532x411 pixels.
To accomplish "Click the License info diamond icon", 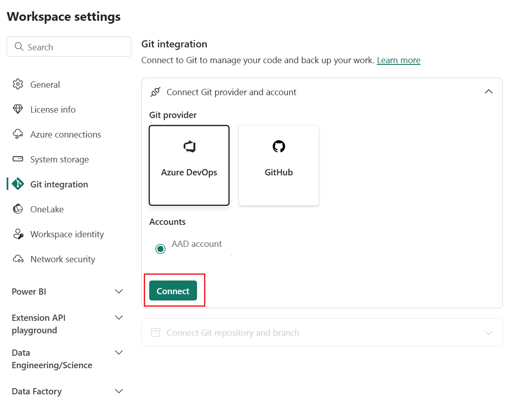I will coord(18,109).
